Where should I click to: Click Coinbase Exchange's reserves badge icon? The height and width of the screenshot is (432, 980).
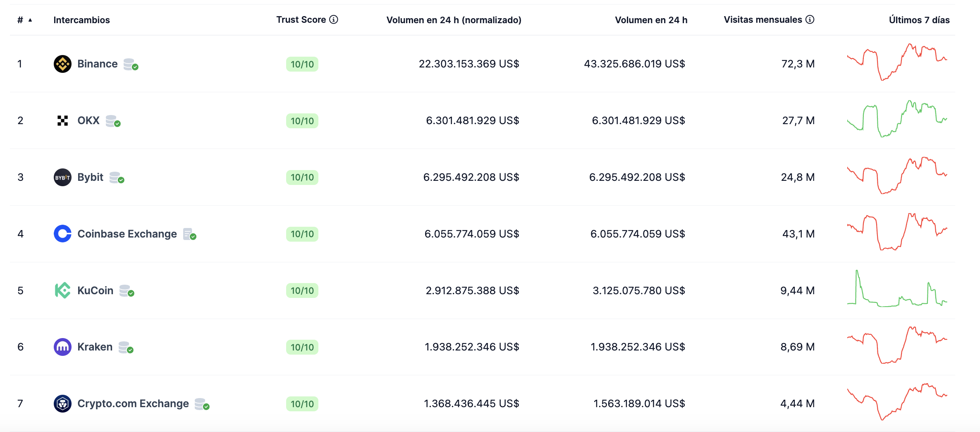point(189,234)
